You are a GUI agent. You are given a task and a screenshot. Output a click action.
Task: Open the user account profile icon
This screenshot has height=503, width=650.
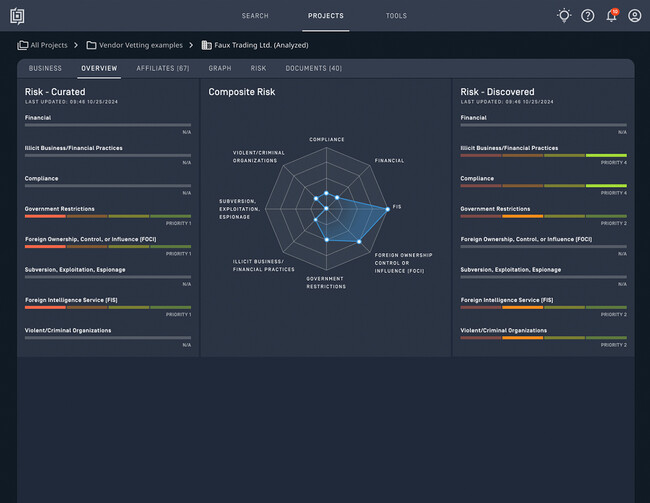coord(634,16)
